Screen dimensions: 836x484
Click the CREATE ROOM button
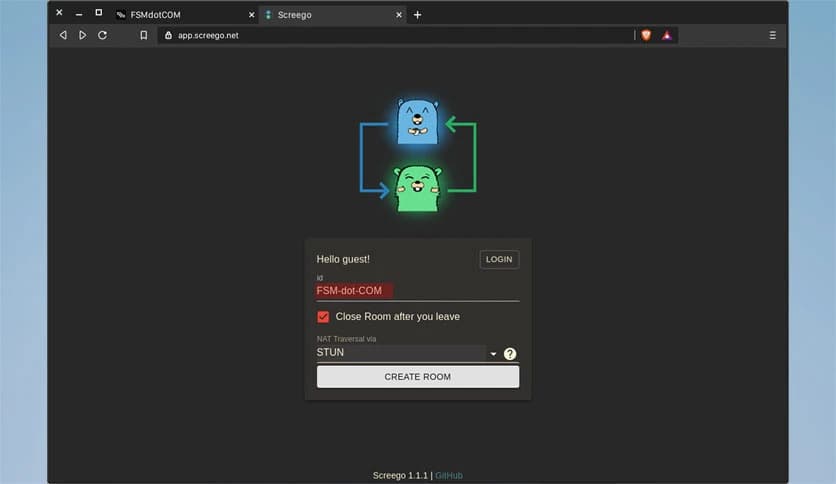click(x=417, y=377)
